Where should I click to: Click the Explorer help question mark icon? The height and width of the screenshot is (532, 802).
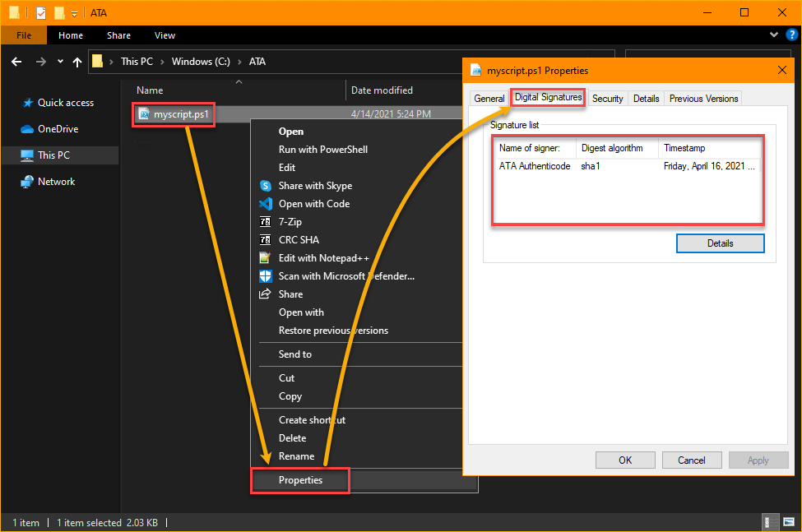tap(791, 35)
